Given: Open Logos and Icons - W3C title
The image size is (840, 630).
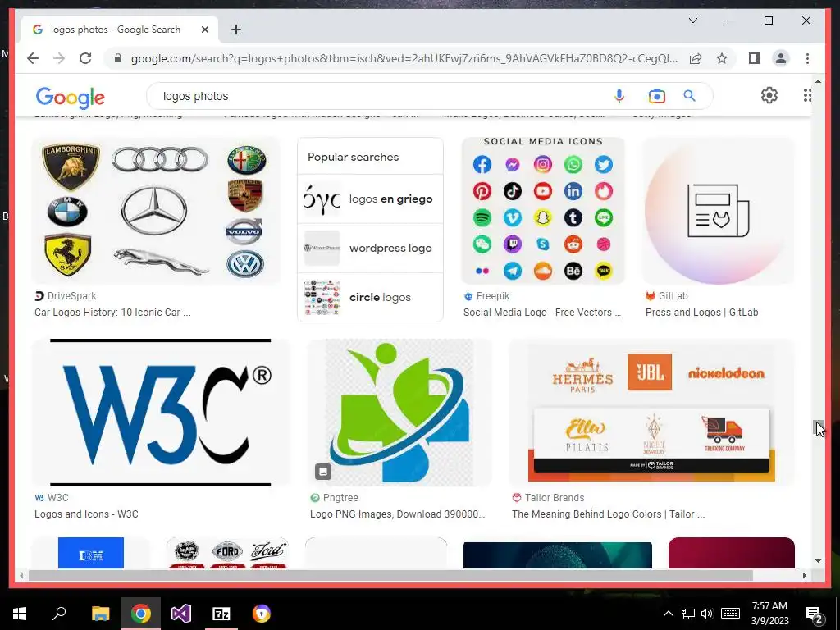Looking at the screenshot, I should click(x=86, y=514).
